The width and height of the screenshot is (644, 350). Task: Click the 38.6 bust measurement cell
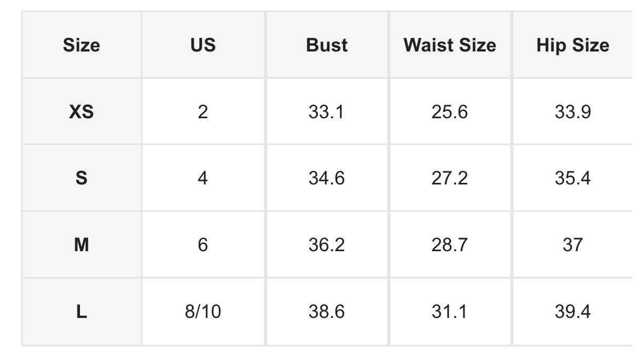(x=327, y=312)
